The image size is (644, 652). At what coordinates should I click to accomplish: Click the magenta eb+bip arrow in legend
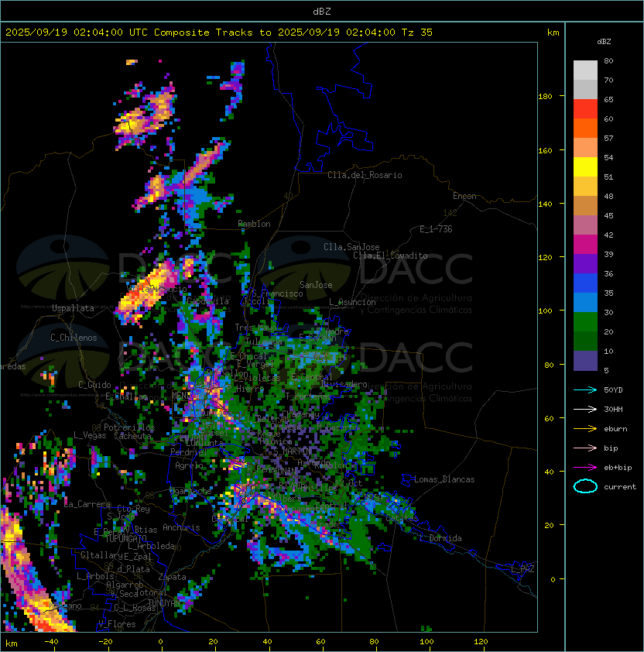[585, 468]
